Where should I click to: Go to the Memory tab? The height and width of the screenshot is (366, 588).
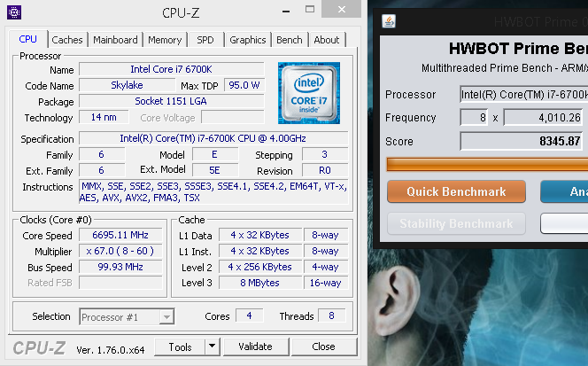point(165,40)
